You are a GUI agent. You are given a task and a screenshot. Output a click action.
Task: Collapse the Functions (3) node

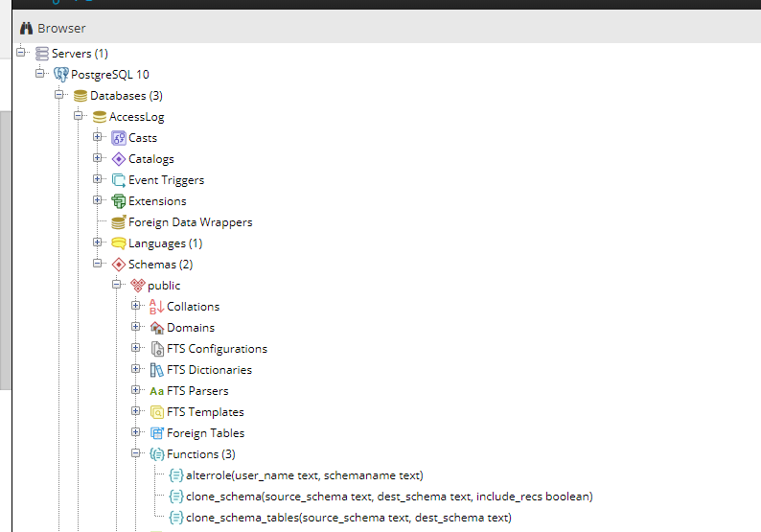point(136,453)
